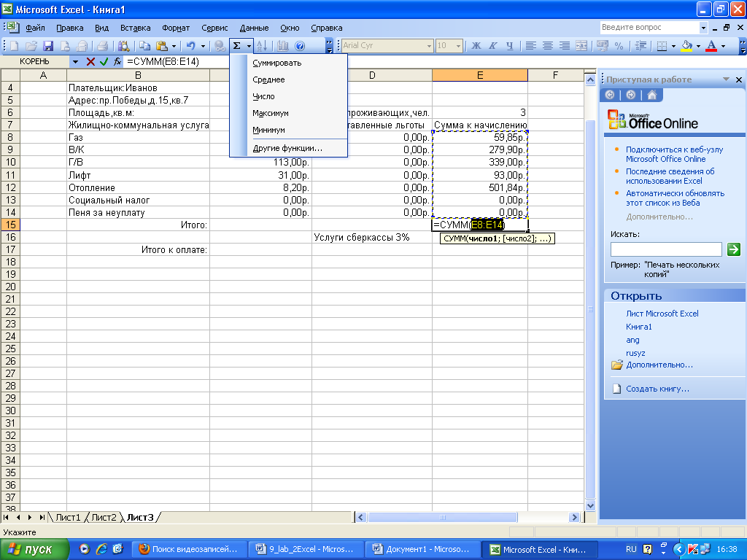Viewport: 747px width, 560px height.
Task: Click the Copy icon
Action: pos(145,46)
